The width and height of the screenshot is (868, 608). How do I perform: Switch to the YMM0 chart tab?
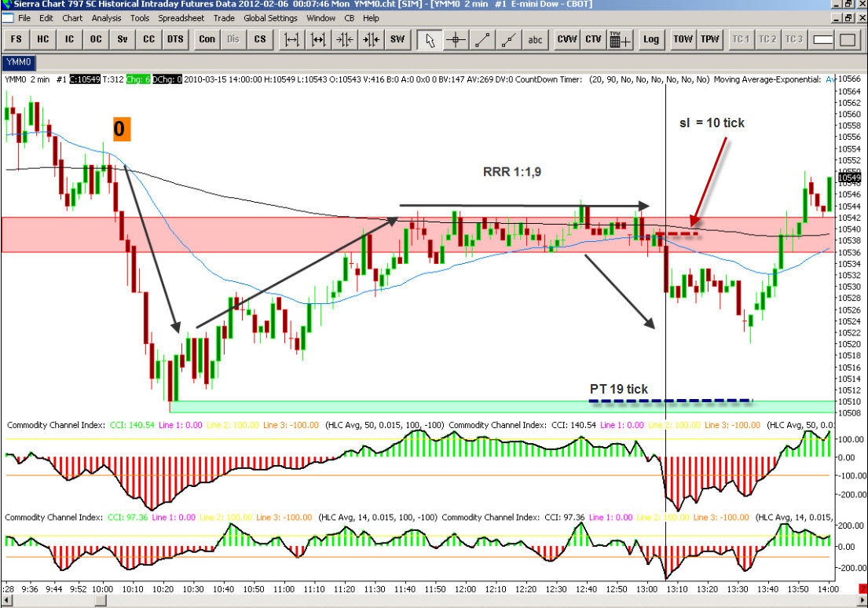19,62
